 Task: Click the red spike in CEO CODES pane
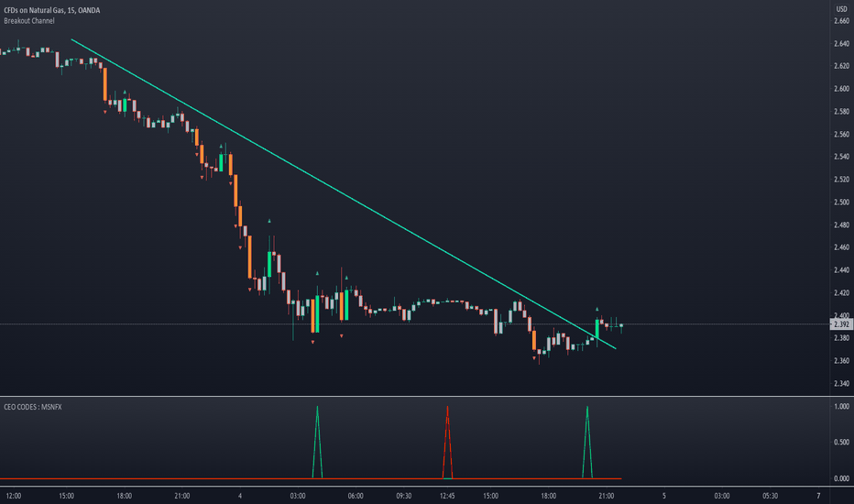pyautogui.click(x=447, y=443)
